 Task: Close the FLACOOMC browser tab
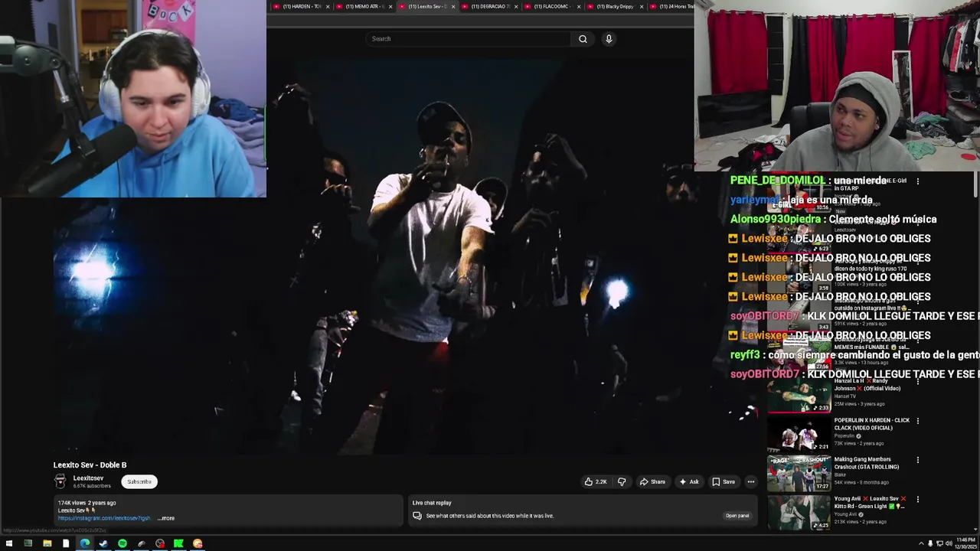579,7
